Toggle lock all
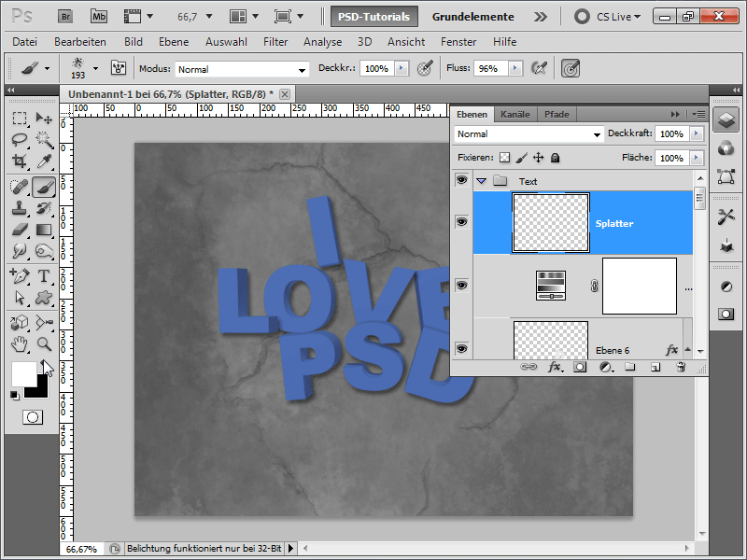This screenshot has height=560, width=747. point(555,158)
